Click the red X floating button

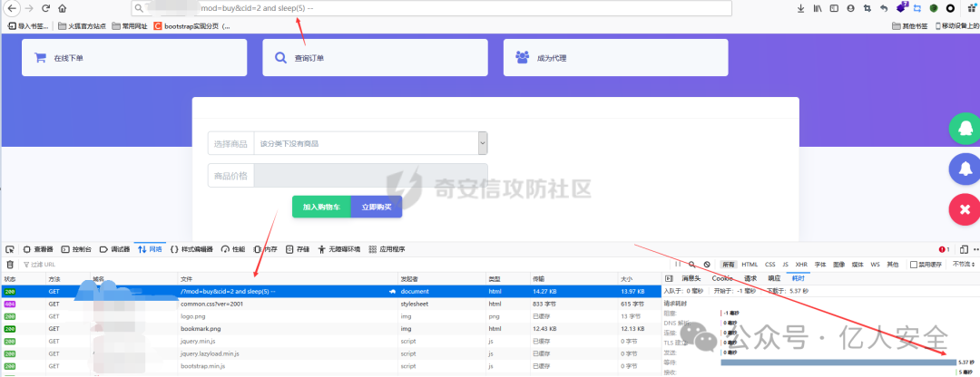point(963,210)
